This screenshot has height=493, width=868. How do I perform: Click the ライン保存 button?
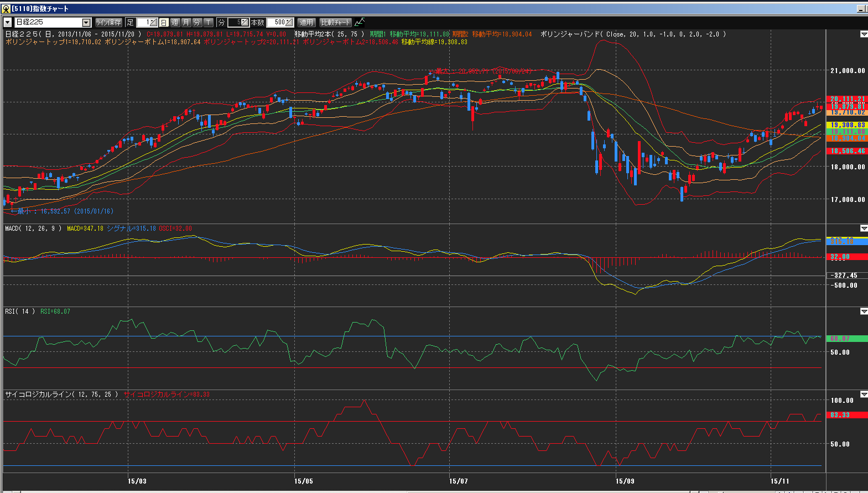pyautogui.click(x=108, y=22)
